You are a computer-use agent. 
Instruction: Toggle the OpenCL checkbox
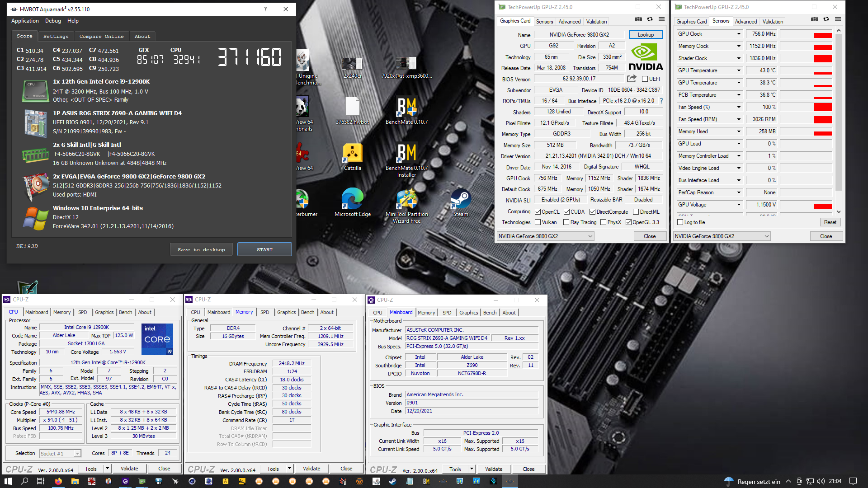coord(538,211)
